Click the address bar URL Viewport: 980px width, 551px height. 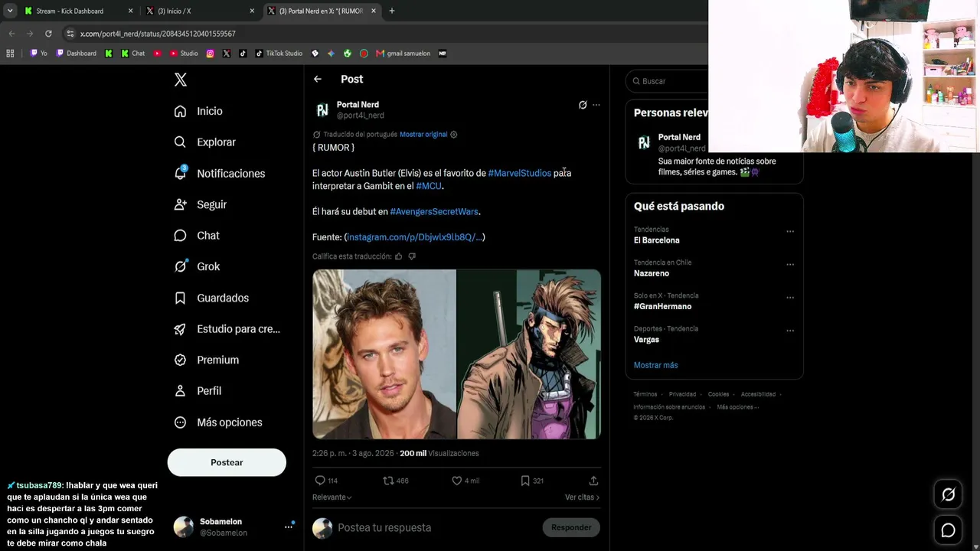[158, 34]
